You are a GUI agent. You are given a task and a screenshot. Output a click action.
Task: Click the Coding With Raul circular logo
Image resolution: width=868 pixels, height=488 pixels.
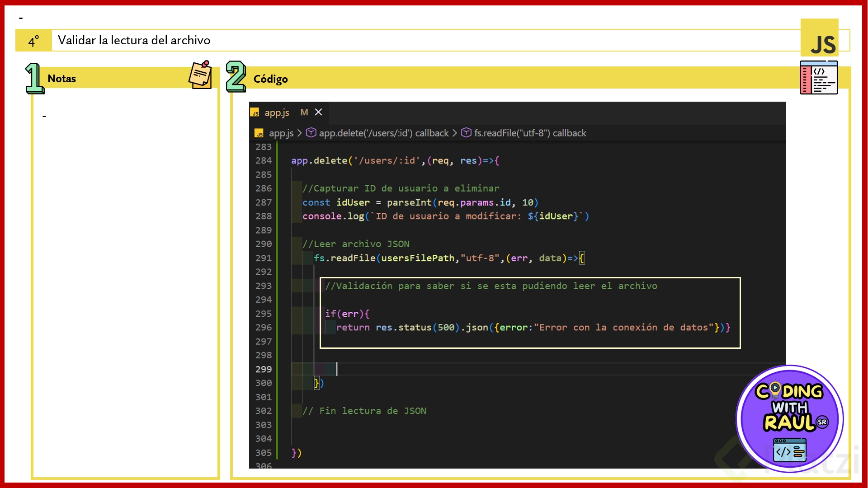789,418
